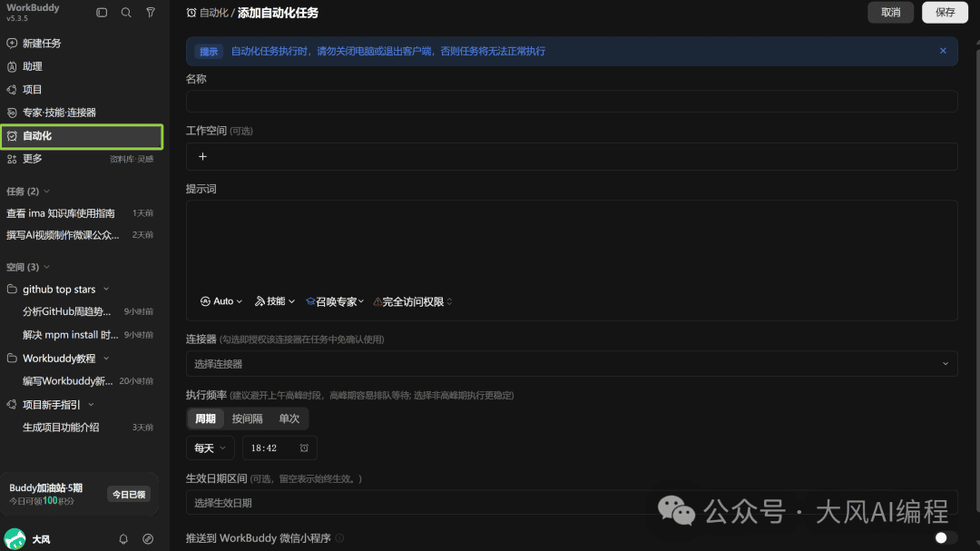Open time picker clock icon
Screen dimensions: 980x551
[304, 448]
